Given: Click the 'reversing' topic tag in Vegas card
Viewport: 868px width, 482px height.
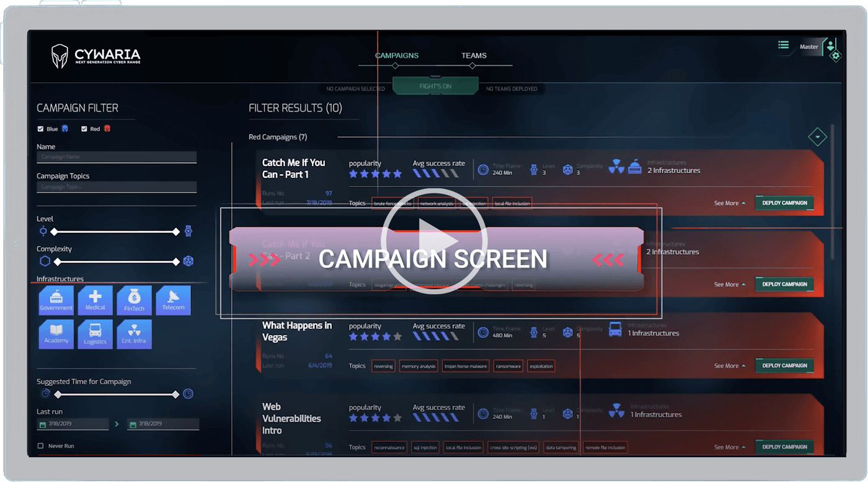Looking at the screenshot, I should click(383, 366).
